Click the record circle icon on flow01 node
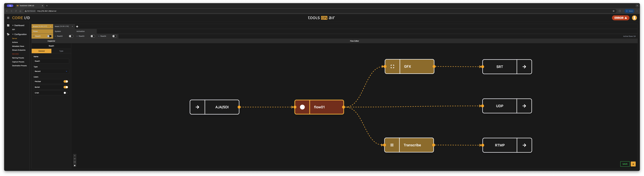The width and height of the screenshot is (644, 176). pos(302,107)
